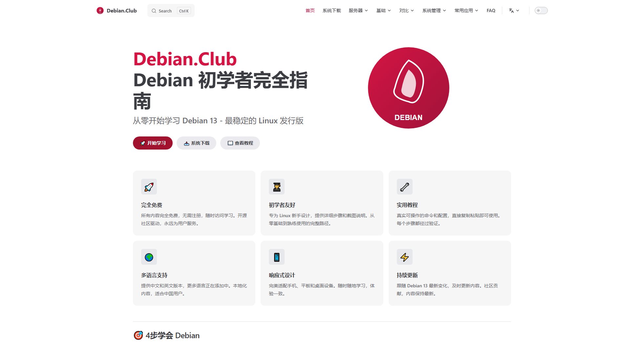Click the rocket icon in 完全免费 card
This screenshot has width=644, height=349.
149,187
